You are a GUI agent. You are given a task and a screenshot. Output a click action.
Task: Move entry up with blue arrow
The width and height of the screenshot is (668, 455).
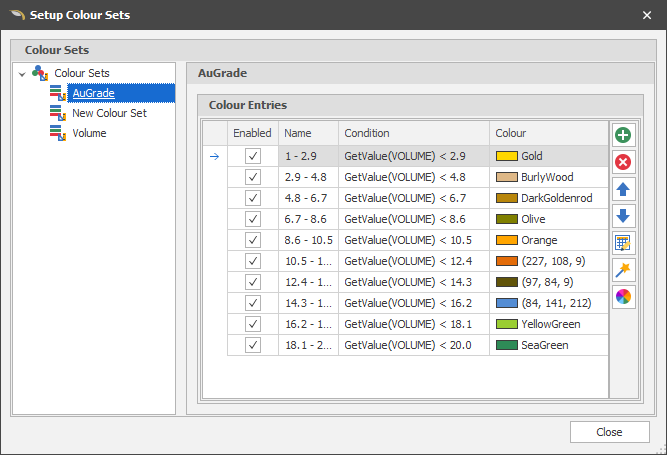click(x=623, y=190)
